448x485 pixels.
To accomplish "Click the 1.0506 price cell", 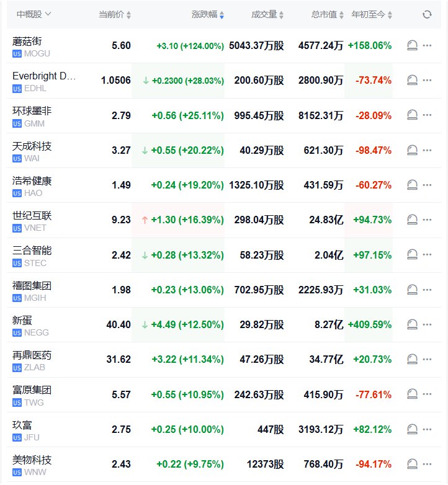I will [115, 80].
